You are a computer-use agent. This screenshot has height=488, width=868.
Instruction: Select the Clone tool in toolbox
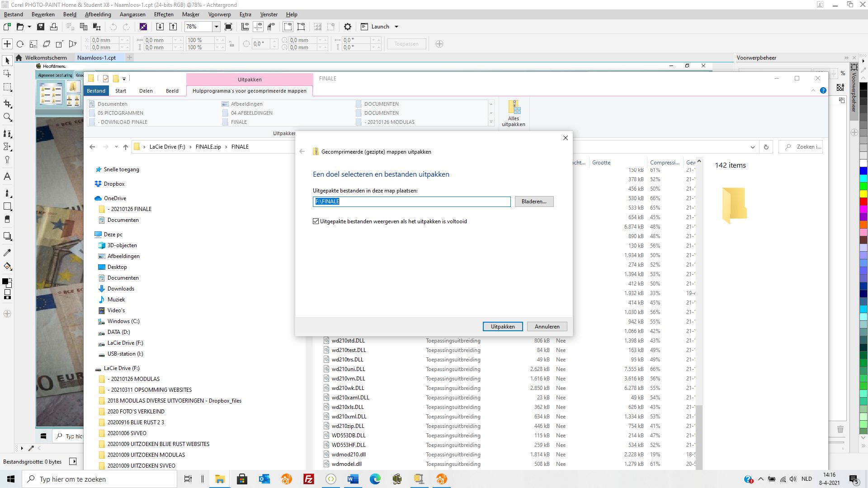point(7,134)
